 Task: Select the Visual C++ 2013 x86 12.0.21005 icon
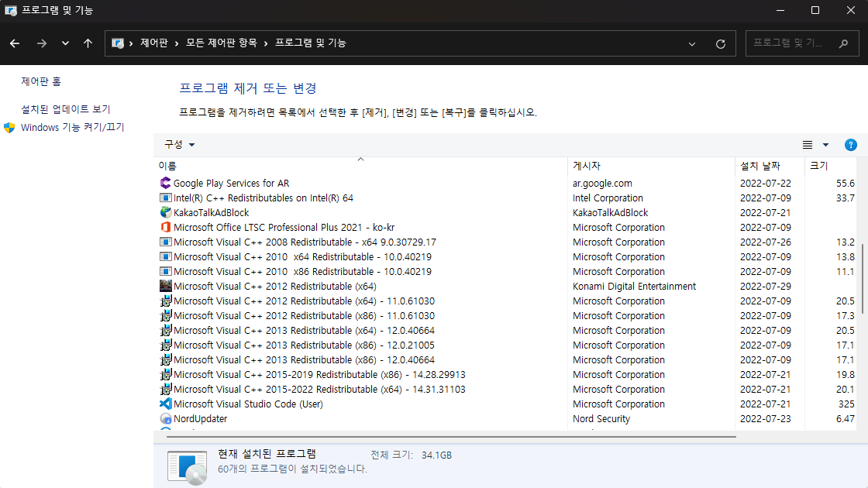(x=166, y=345)
